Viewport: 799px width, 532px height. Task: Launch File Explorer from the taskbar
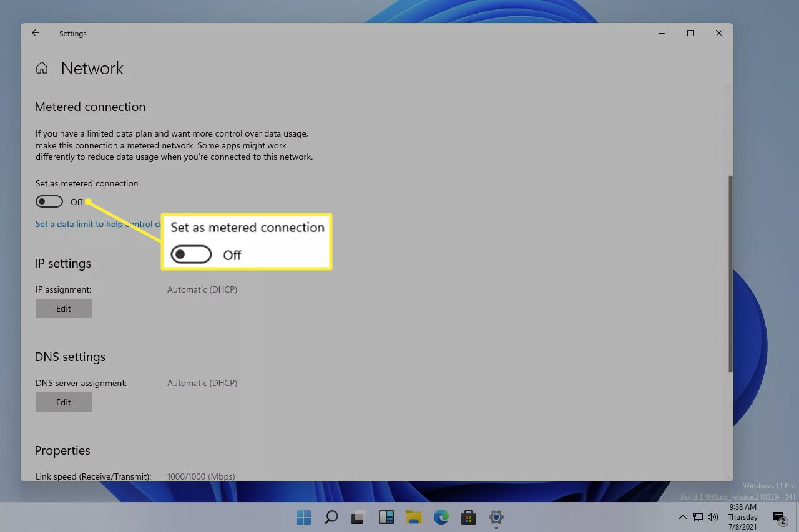tap(413, 517)
